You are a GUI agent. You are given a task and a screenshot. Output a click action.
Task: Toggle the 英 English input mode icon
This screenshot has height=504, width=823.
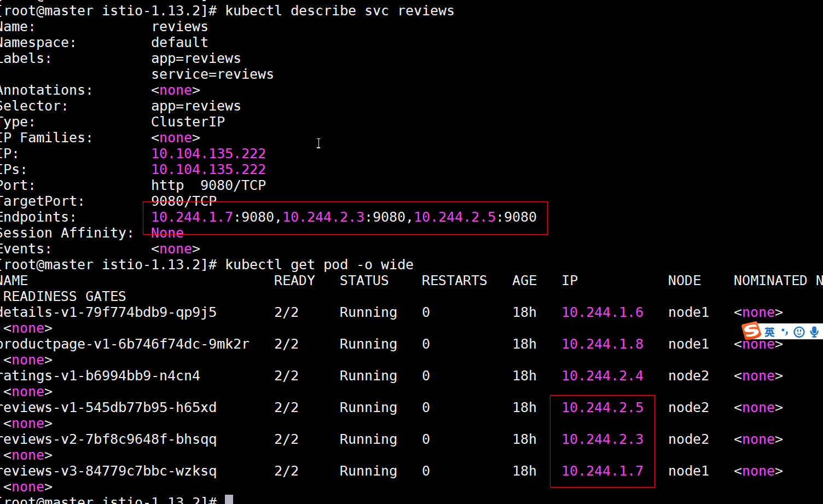(770, 332)
